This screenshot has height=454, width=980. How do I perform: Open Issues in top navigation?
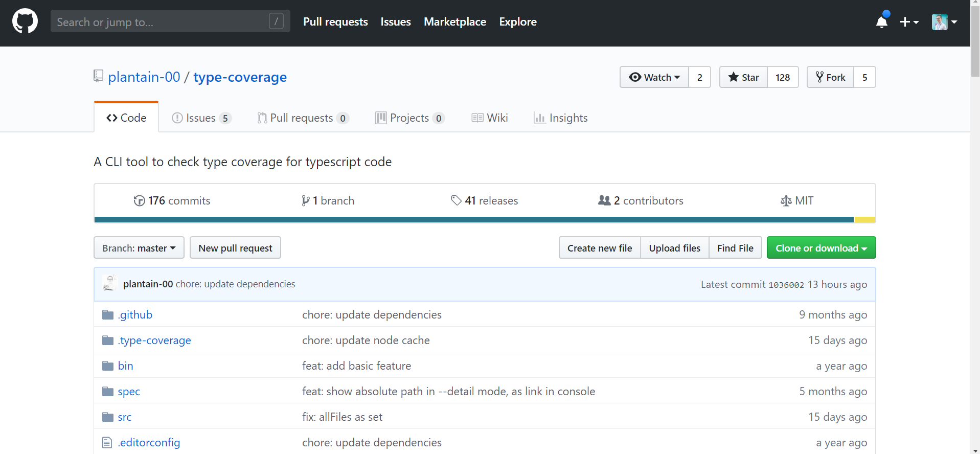tap(396, 21)
